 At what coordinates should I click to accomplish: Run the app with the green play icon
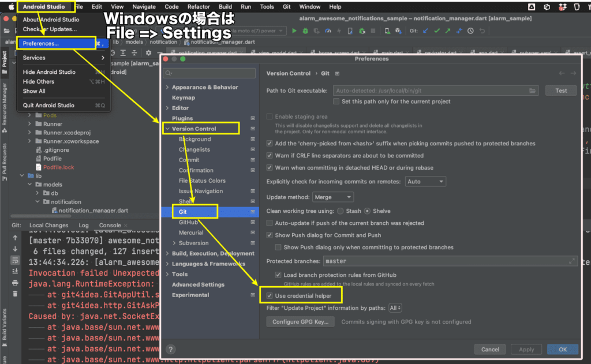(x=294, y=31)
